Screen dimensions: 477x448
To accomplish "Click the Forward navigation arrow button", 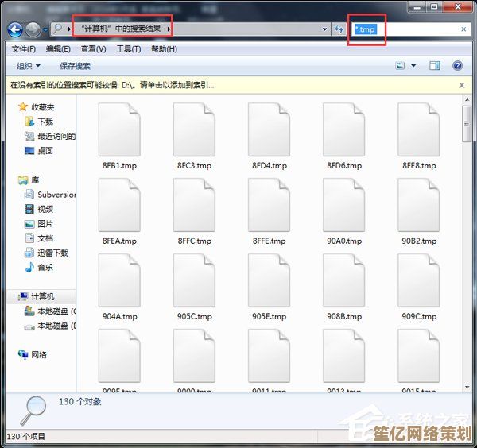I will [33, 29].
